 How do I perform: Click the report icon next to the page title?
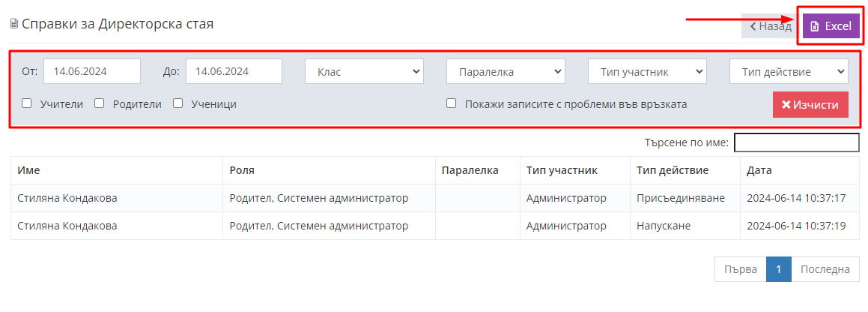tap(14, 25)
